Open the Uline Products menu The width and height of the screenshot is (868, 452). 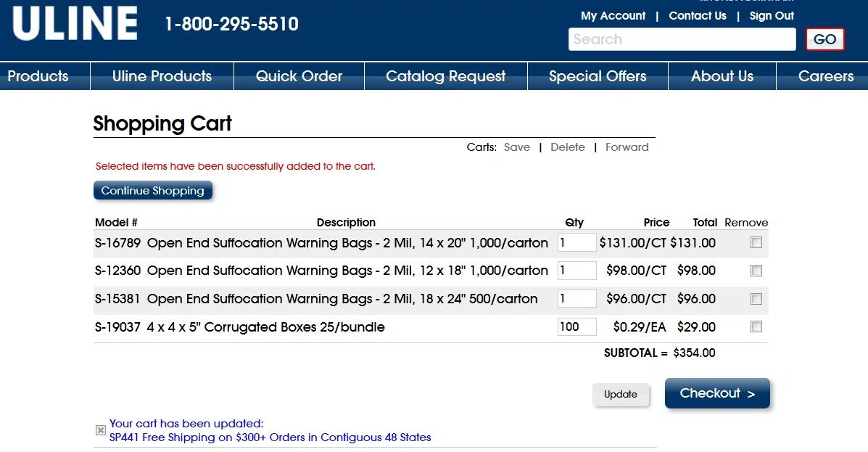point(162,76)
